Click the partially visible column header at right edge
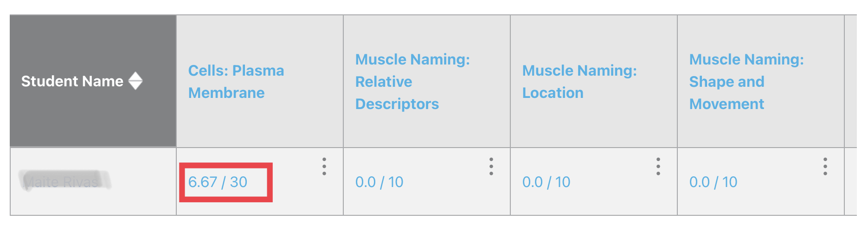This screenshot has width=868, height=226. coord(850,81)
